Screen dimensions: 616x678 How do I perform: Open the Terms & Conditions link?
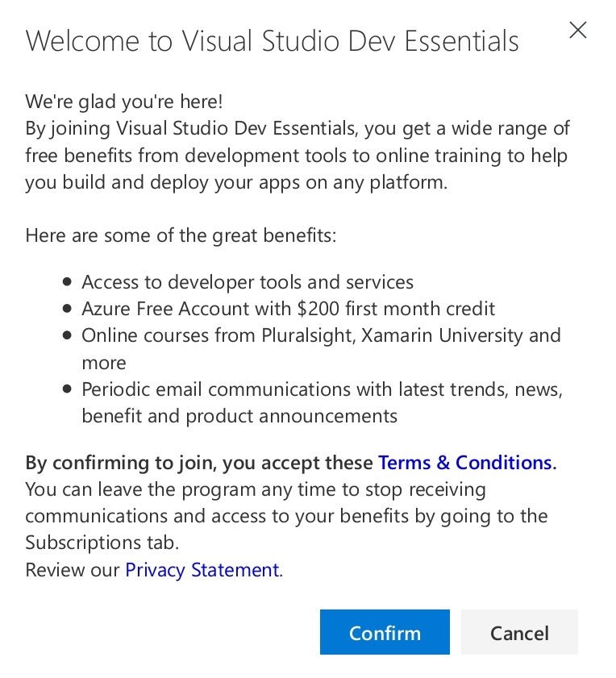coord(465,463)
